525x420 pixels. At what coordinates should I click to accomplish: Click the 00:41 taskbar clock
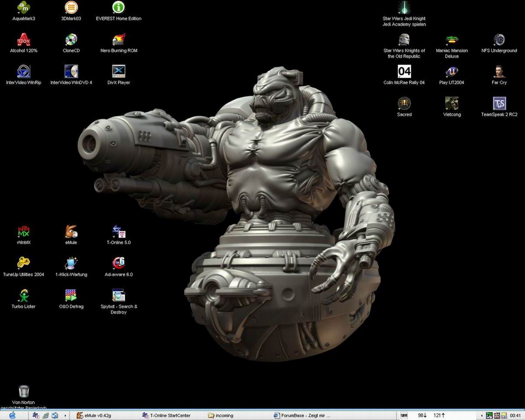click(515, 416)
